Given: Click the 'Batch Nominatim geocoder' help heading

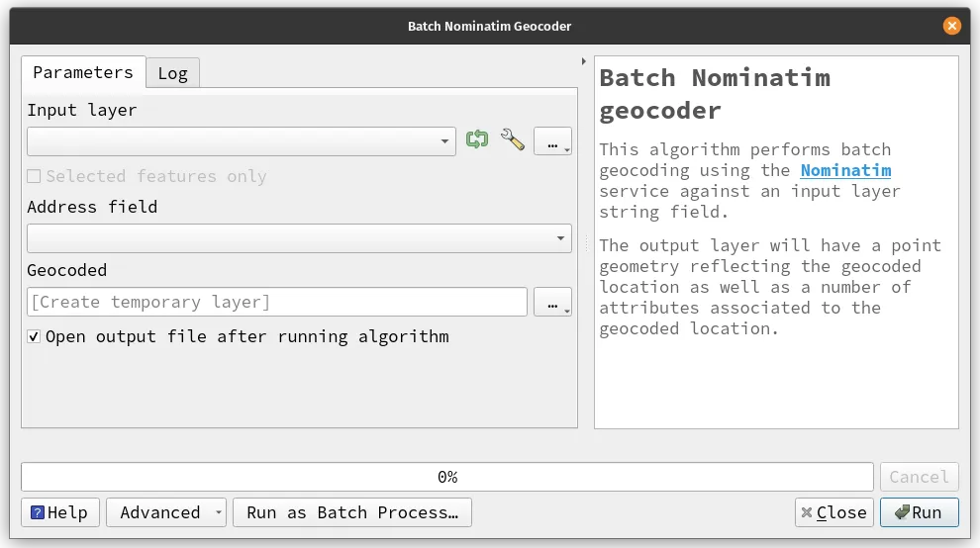Looking at the screenshot, I should click(715, 94).
